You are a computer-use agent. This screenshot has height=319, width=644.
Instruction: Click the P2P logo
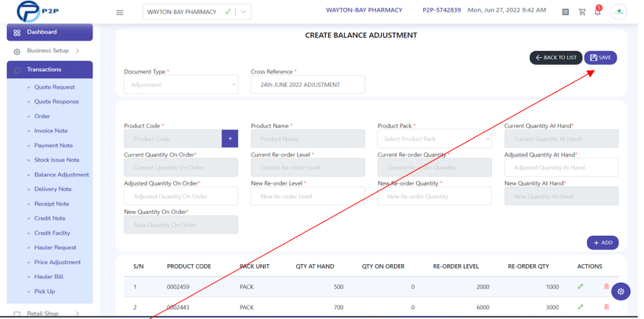[38, 11]
